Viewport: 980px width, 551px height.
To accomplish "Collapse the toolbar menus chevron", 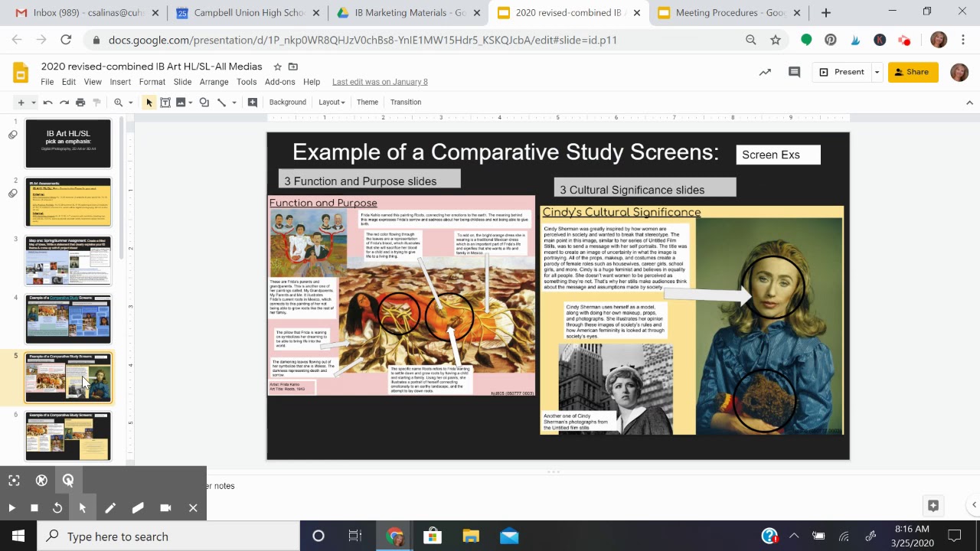I will tap(970, 103).
